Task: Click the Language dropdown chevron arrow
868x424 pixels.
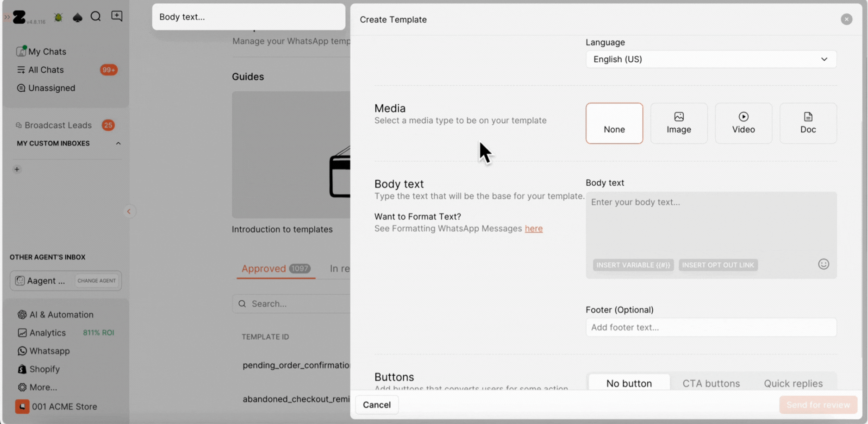Action: pos(824,59)
